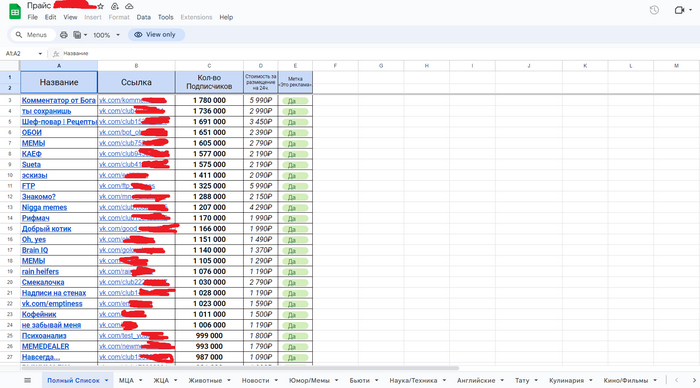The width and height of the screenshot is (700, 388).
Task: Open the Edit menu
Action: tap(50, 17)
